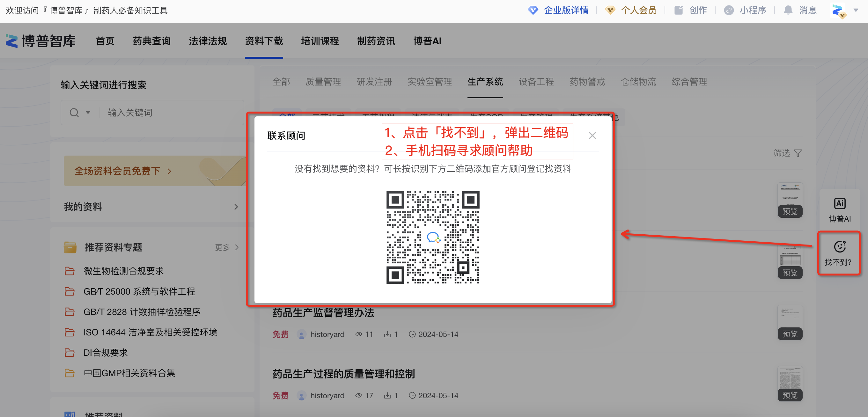868x417 pixels.
Task: Switch to 设备工程 category tab
Action: click(536, 82)
